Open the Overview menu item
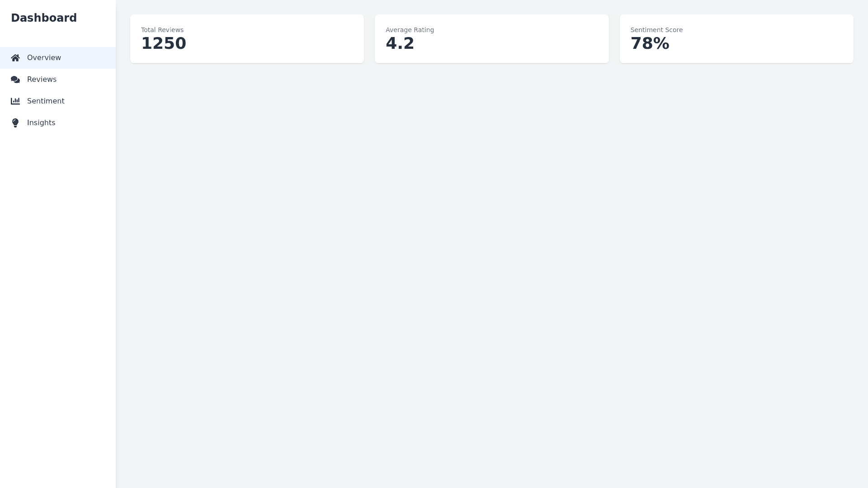The height and width of the screenshot is (488, 868). tap(44, 58)
